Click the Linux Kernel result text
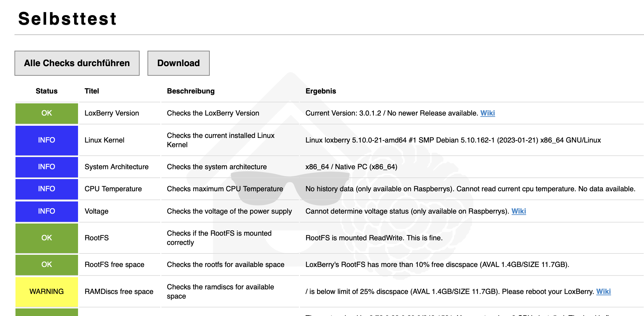644x316 pixels. [x=453, y=140]
